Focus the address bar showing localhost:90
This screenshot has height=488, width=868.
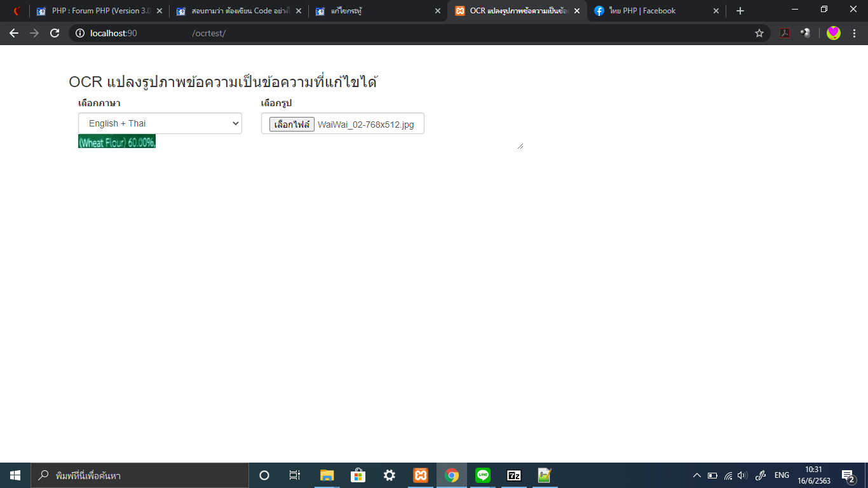(419, 33)
